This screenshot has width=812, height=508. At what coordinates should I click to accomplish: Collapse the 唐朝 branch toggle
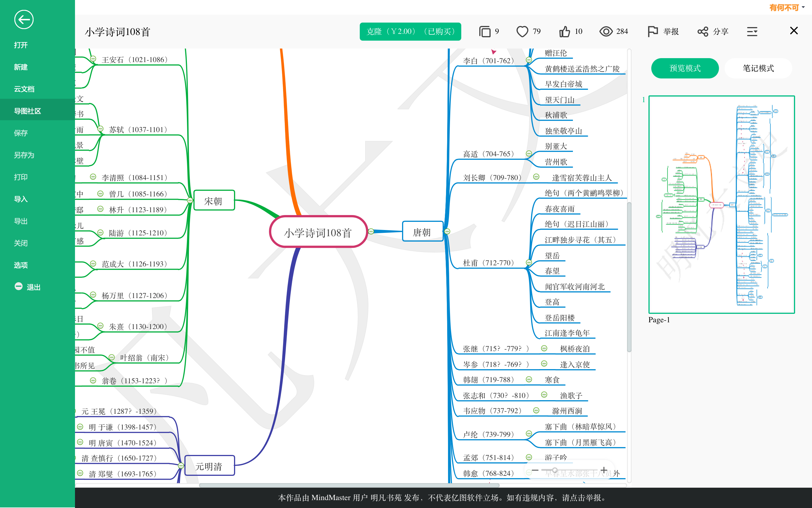pos(447,231)
